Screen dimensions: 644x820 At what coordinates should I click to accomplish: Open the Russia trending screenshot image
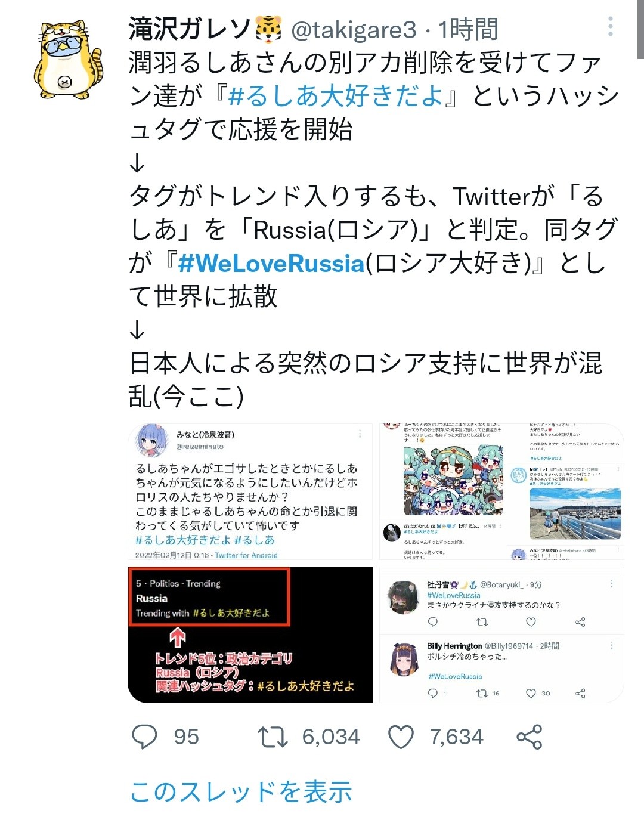(250, 635)
